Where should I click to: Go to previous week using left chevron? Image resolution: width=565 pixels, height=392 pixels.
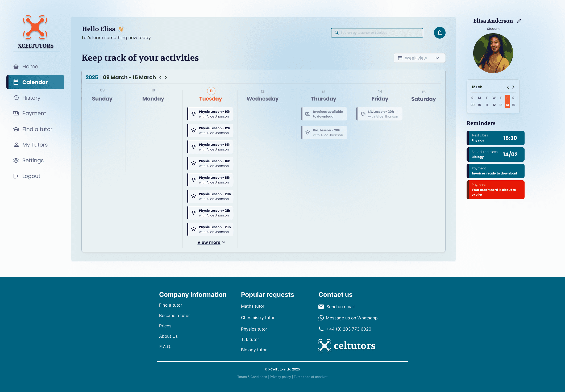click(x=160, y=77)
